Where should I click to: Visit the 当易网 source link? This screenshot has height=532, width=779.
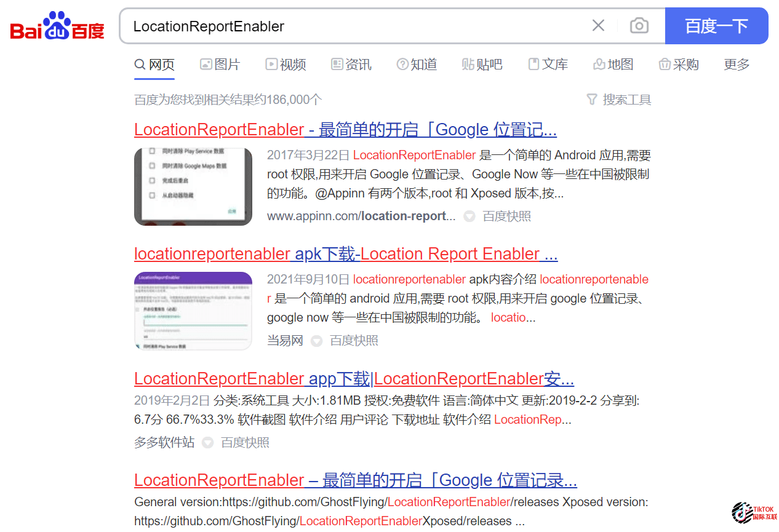[285, 340]
